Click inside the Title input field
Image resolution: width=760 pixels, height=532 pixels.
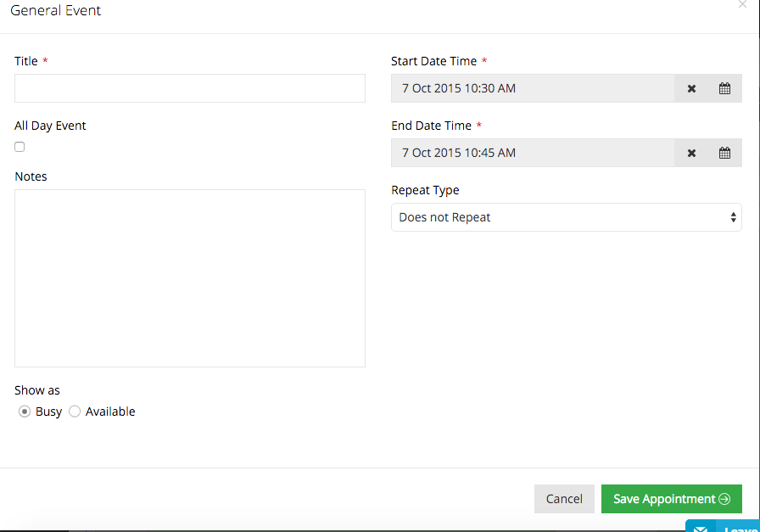(x=189, y=88)
